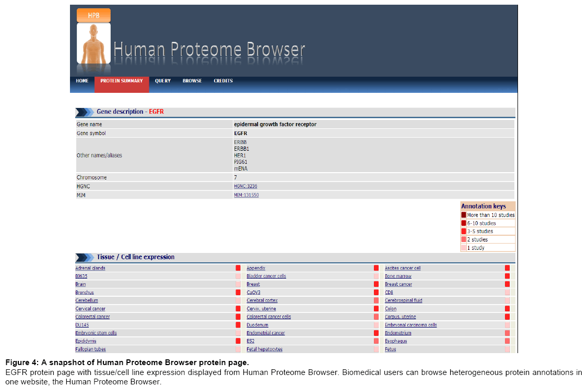The image size is (588, 387).
Task: Open the QUERY menu item
Action: tap(163, 81)
